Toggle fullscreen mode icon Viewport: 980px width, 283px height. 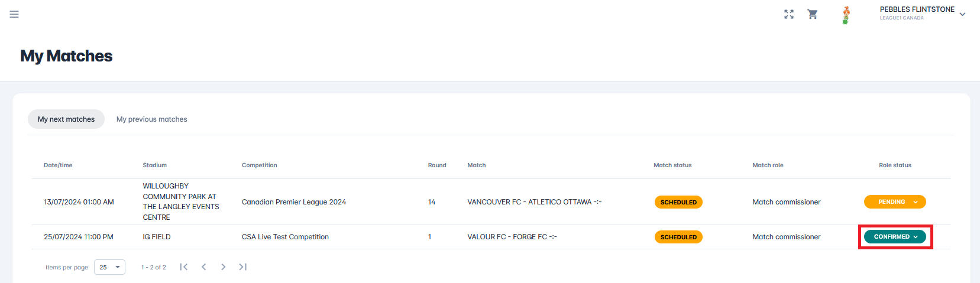coord(788,14)
